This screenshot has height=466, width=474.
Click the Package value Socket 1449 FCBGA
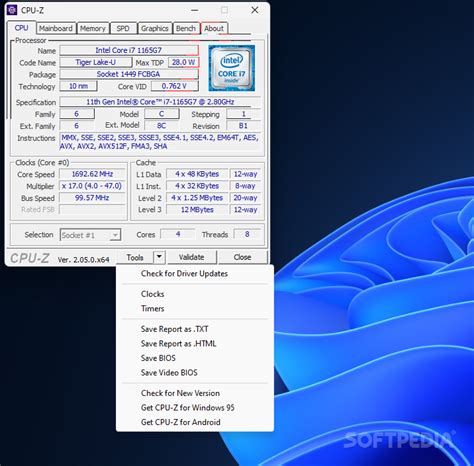129,74
